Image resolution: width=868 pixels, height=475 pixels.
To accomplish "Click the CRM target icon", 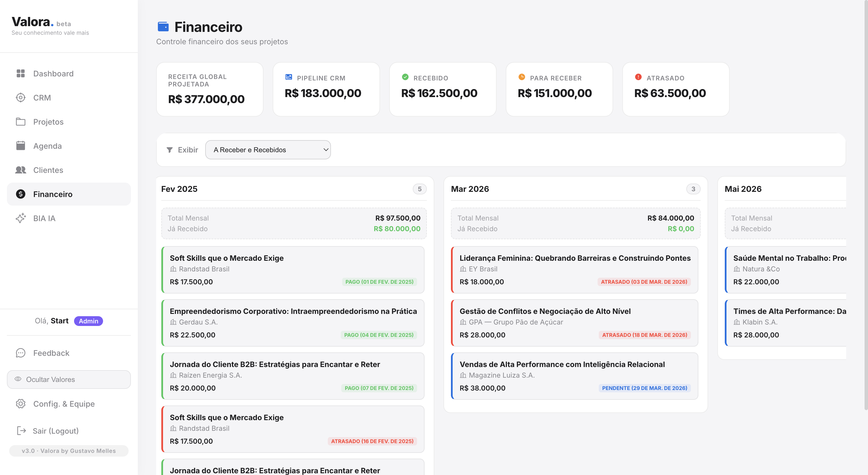I will pos(21,98).
